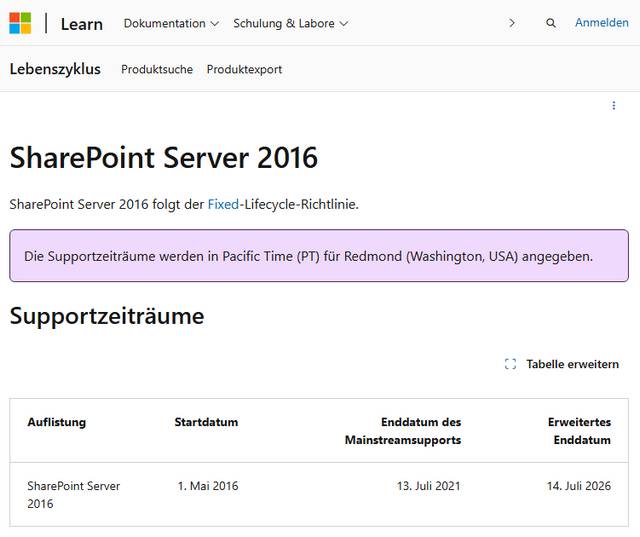This screenshot has width=640, height=537.
Task: Click the Supportzeiträume heading
Action: 107,316
